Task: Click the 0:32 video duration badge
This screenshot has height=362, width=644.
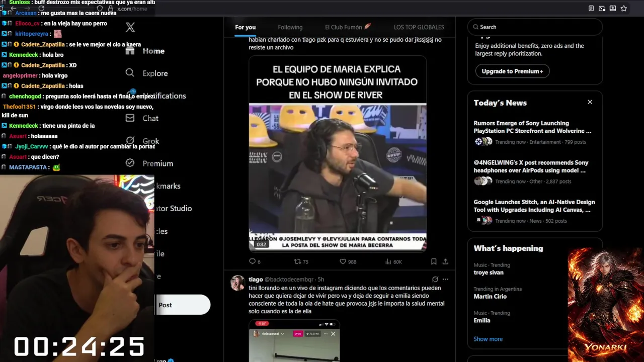Action: (262, 245)
